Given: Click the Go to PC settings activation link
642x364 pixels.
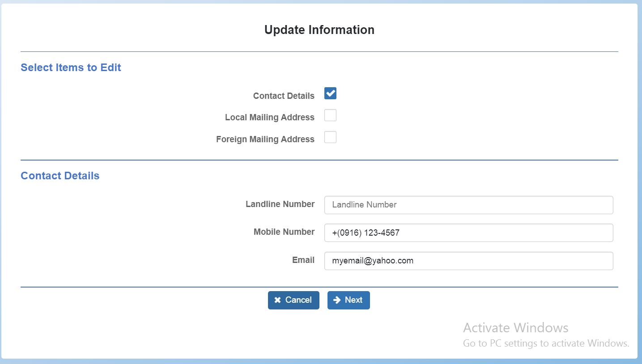Looking at the screenshot, I should pyautogui.click(x=545, y=343).
